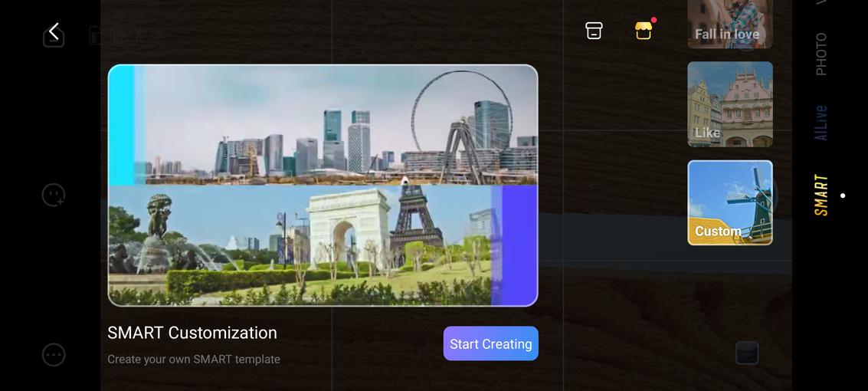Select the SMART mode tab
Image resolution: width=868 pixels, height=391 pixels.
[821, 195]
